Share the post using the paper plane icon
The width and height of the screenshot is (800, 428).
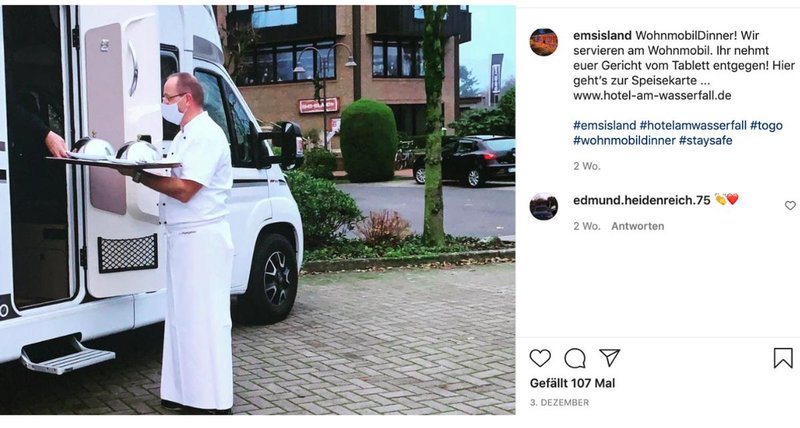(610, 358)
